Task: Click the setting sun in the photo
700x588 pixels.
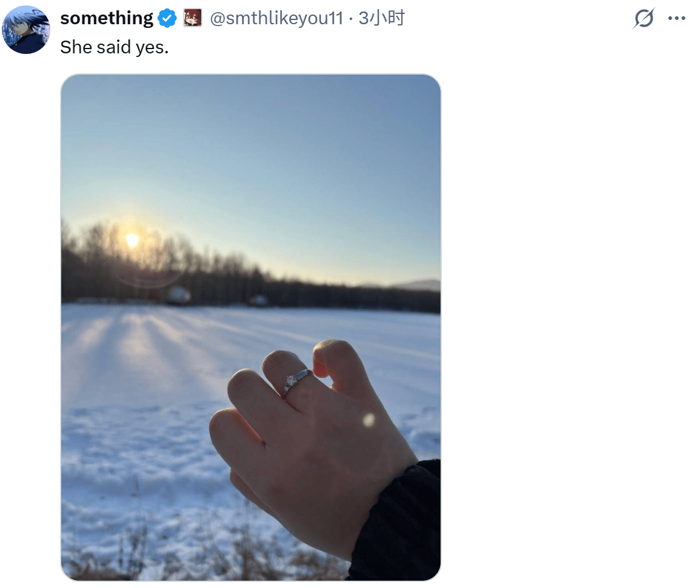Action: 132,240
